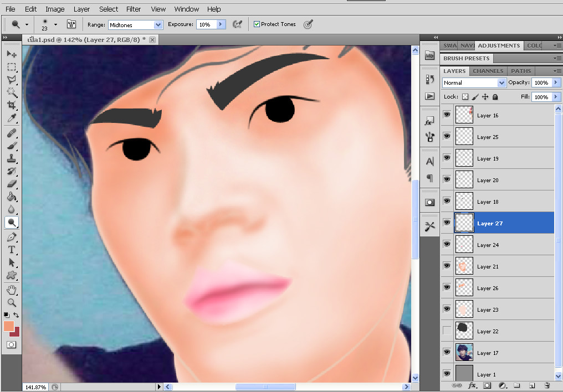Click the foreground color swatch
563x392 pixels.
9,326
